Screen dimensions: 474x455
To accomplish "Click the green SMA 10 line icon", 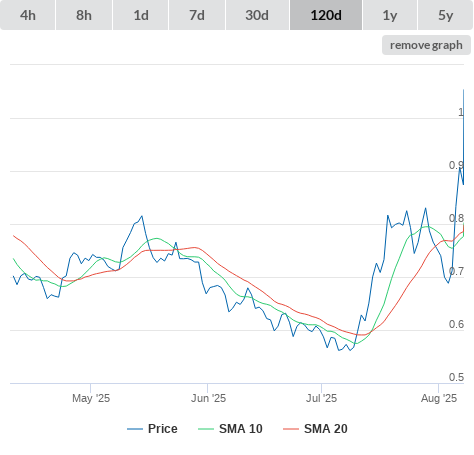I will click(x=206, y=429).
